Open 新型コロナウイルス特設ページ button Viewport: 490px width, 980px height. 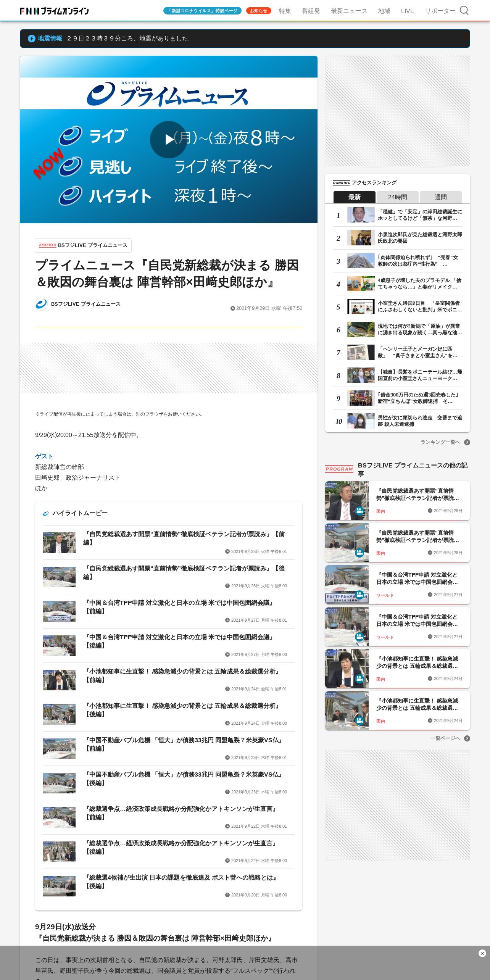point(202,11)
